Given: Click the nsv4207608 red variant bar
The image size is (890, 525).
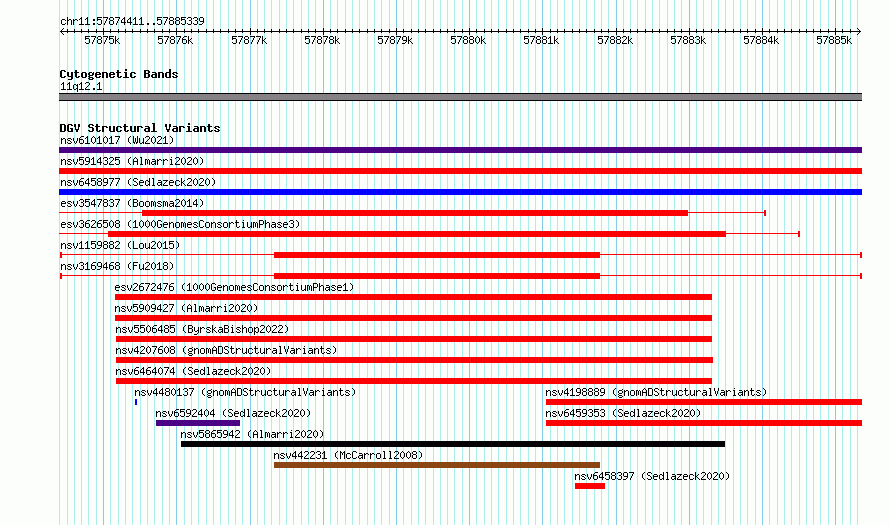Looking at the screenshot, I should point(414,360).
